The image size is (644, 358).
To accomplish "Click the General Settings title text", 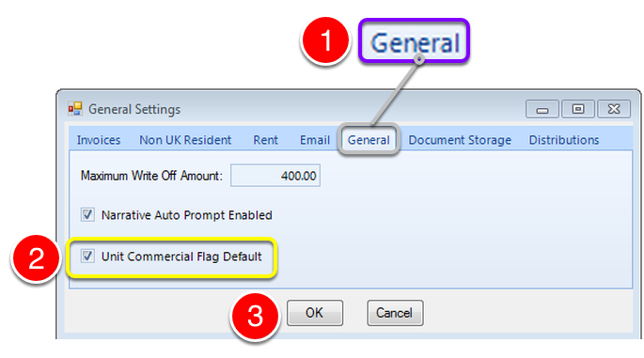I will coord(134,109).
